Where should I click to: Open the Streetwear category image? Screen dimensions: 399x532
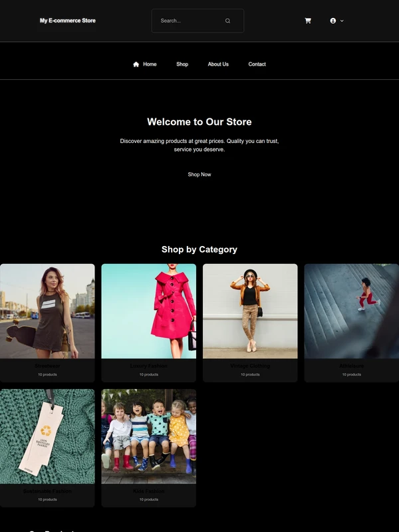point(47,311)
